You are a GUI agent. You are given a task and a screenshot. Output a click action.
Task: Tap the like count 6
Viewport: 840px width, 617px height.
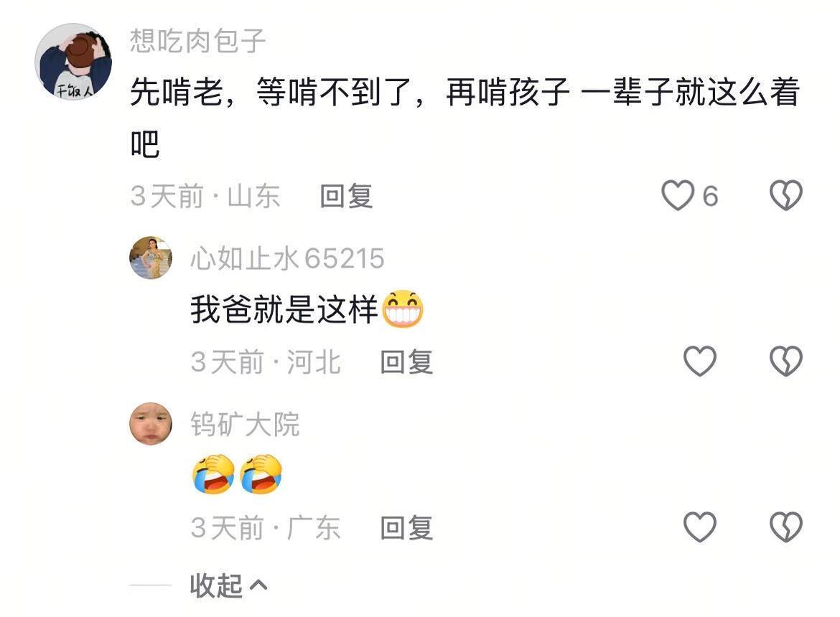click(710, 196)
